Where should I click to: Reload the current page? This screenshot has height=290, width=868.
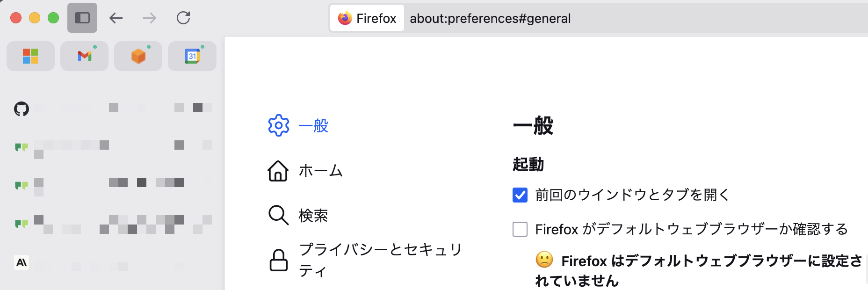[183, 18]
